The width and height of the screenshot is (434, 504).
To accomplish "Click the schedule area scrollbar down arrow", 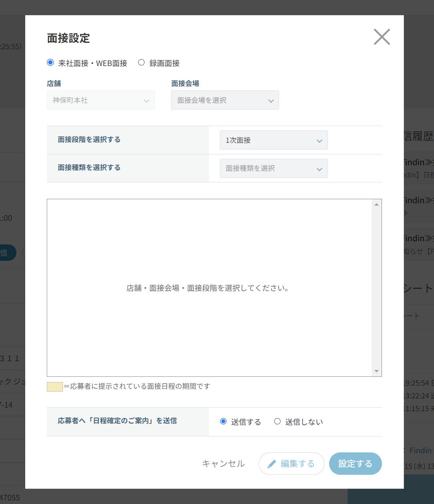I will click(376, 371).
